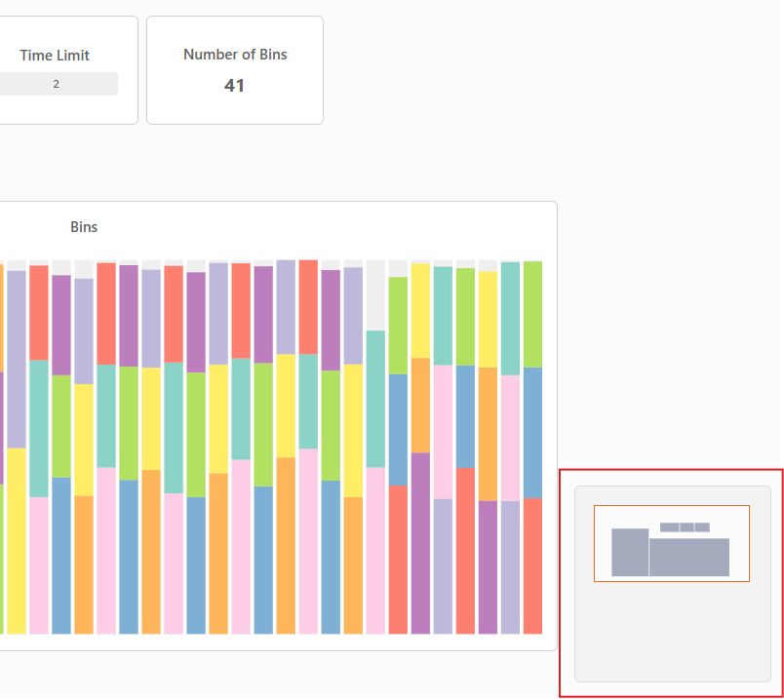Select green top segment of rightmost bar
The width and height of the screenshot is (784, 699).
pyautogui.click(x=532, y=313)
